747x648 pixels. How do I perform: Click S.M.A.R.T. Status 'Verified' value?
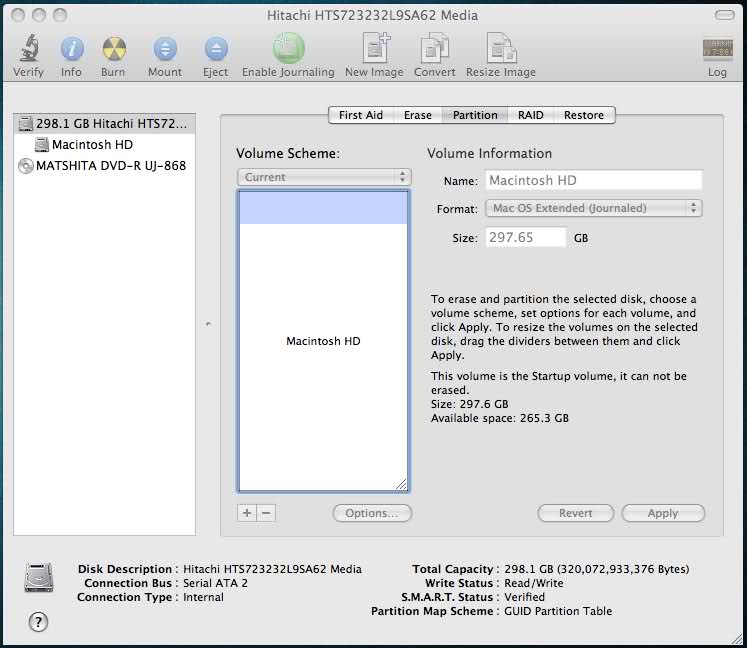click(x=524, y=597)
